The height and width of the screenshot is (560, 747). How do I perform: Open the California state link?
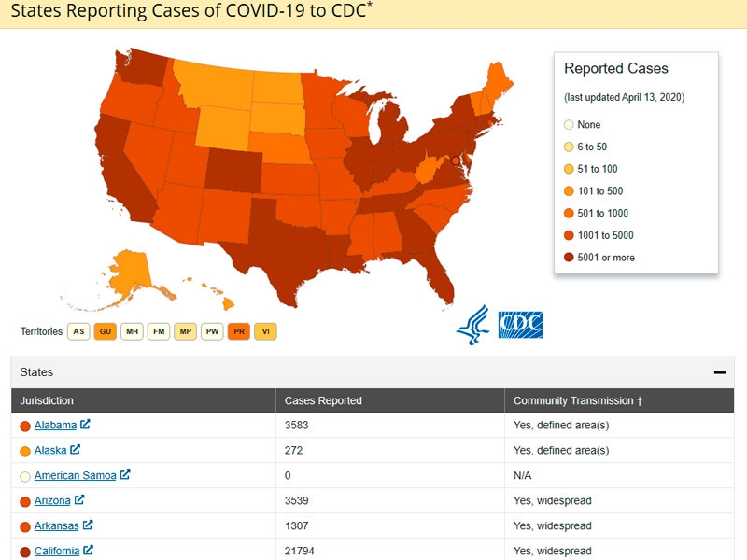(x=57, y=551)
